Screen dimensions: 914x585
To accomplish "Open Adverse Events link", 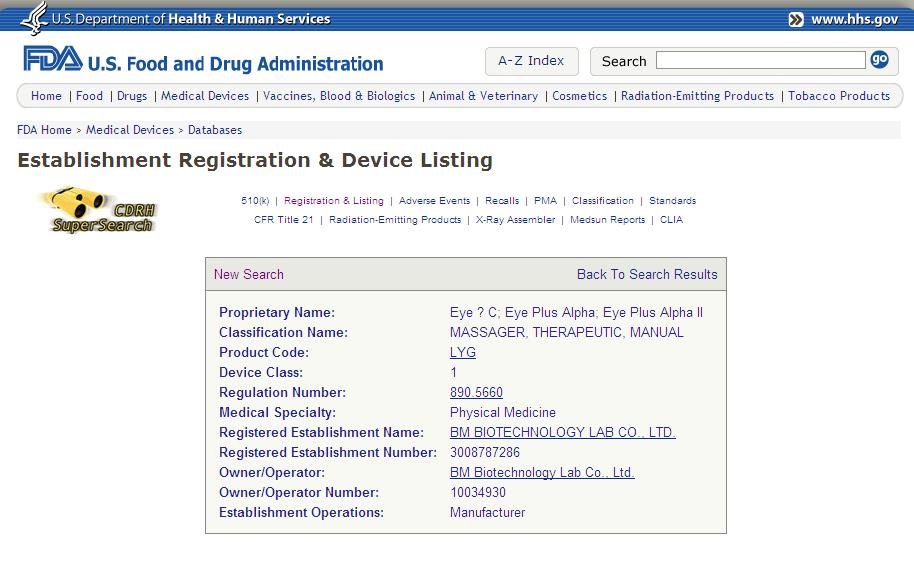I will click(x=434, y=200).
